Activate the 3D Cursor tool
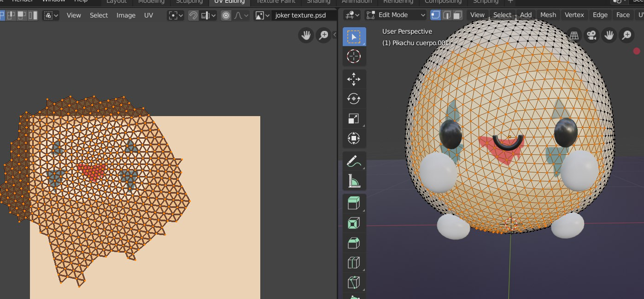644x299 pixels. tap(354, 57)
